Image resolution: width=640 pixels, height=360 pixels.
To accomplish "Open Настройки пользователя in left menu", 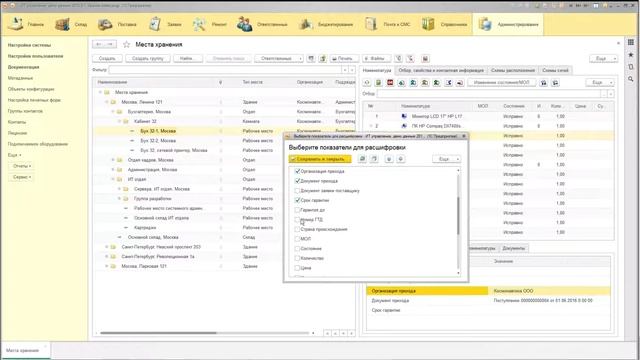I will (35, 56).
